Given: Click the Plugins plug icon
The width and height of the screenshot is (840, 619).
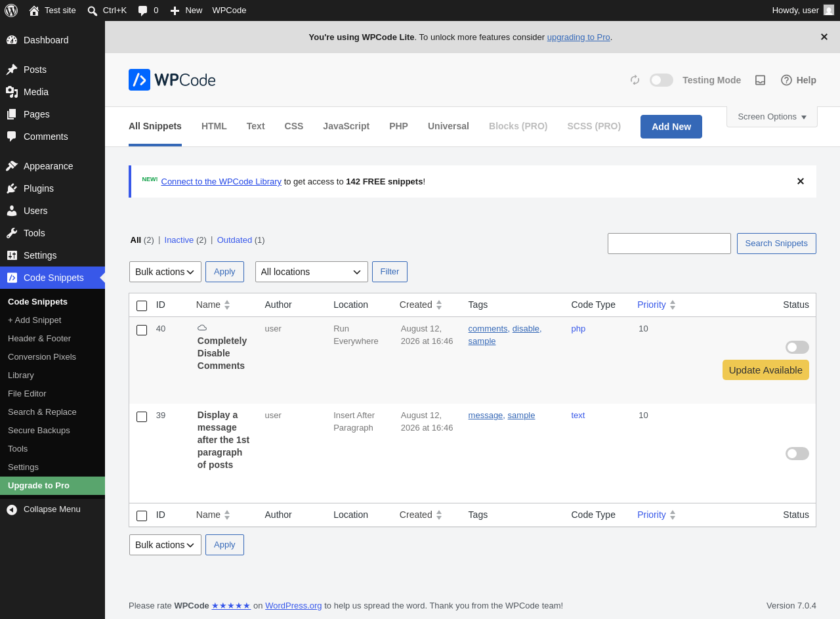Looking at the screenshot, I should [x=12, y=188].
